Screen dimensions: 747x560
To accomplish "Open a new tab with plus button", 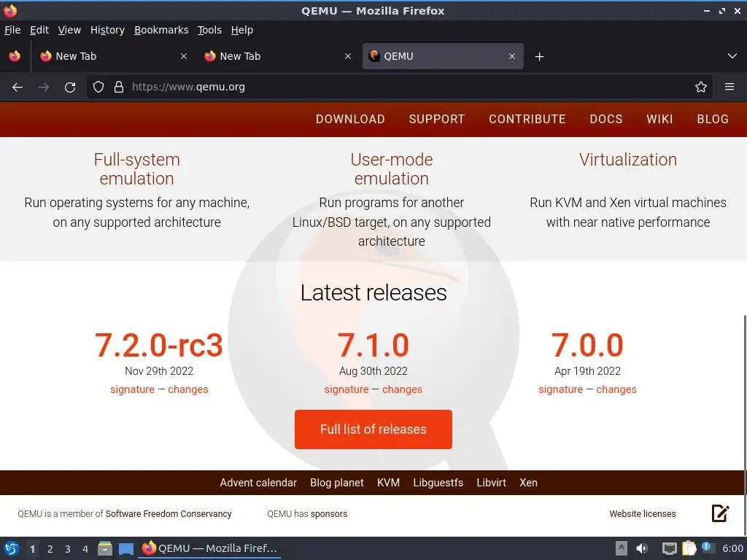I will point(539,57).
